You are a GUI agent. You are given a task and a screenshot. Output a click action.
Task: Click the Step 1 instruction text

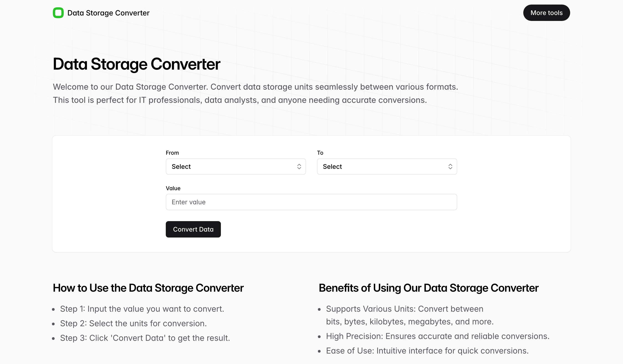point(142,309)
